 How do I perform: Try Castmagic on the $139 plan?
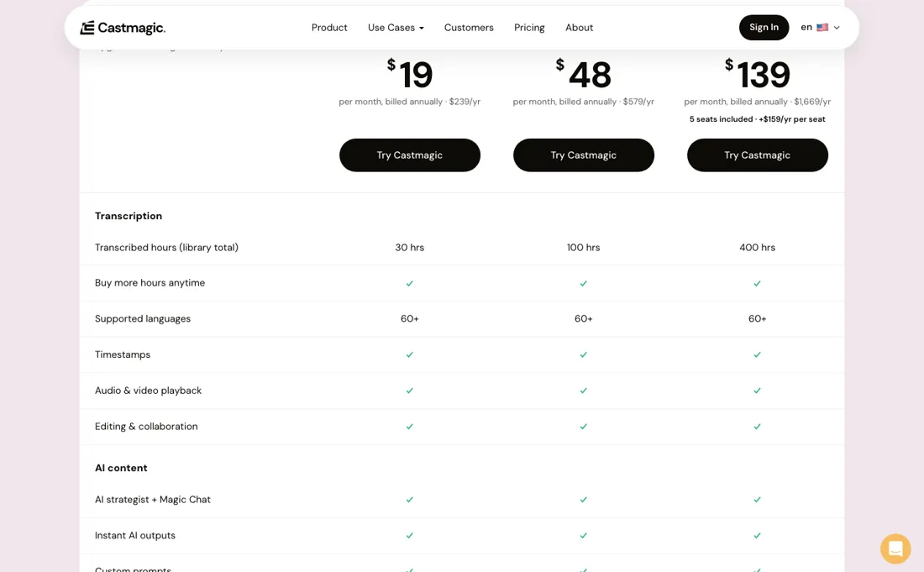[757, 155]
